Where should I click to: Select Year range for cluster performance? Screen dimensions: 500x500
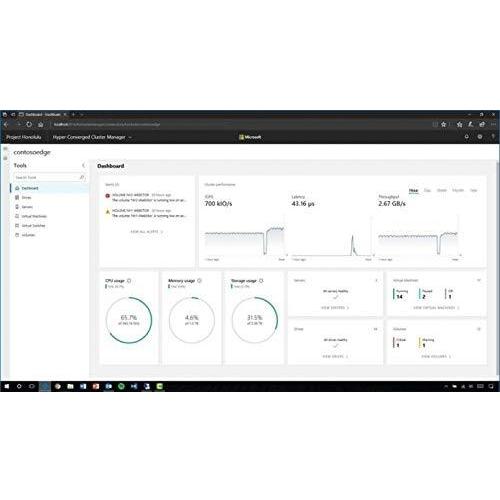(x=473, y=190)
